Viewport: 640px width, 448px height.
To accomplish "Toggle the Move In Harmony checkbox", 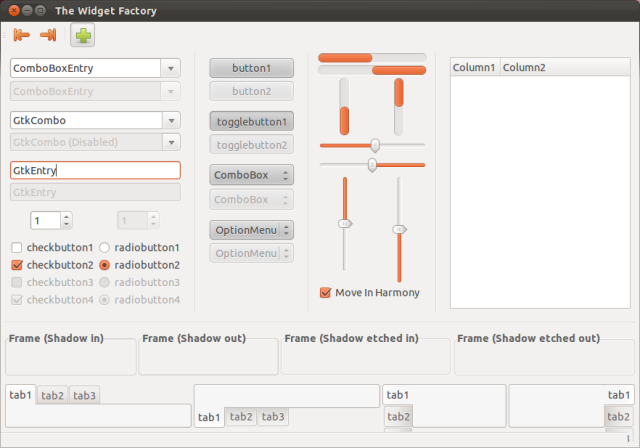I will pyautogui.click(x=325, y=293).
